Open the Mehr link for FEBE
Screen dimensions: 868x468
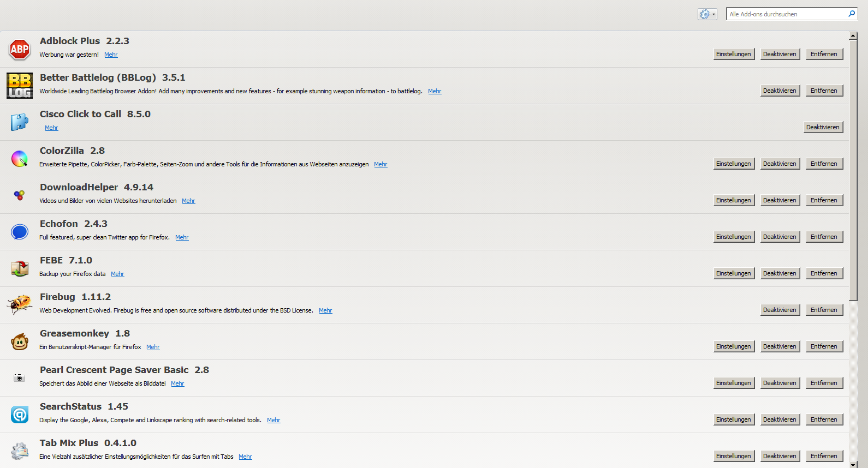coord(117,274)
